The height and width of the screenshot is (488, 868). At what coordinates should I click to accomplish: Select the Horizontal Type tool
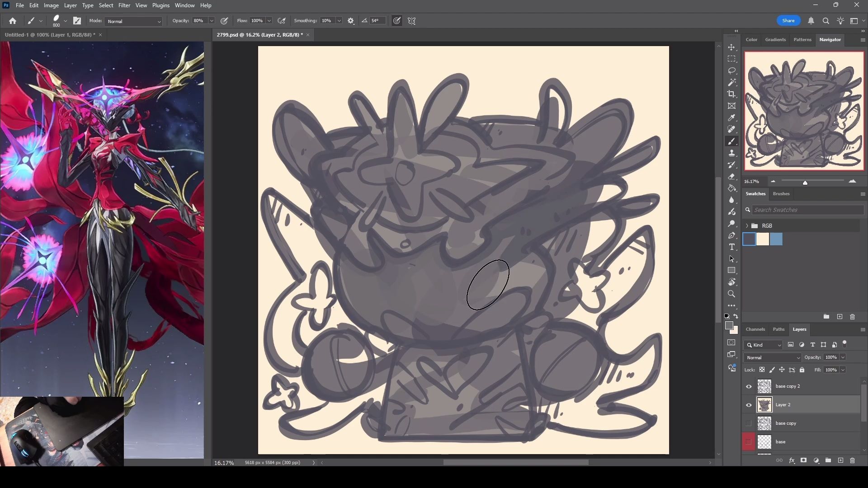coord(731,247)
